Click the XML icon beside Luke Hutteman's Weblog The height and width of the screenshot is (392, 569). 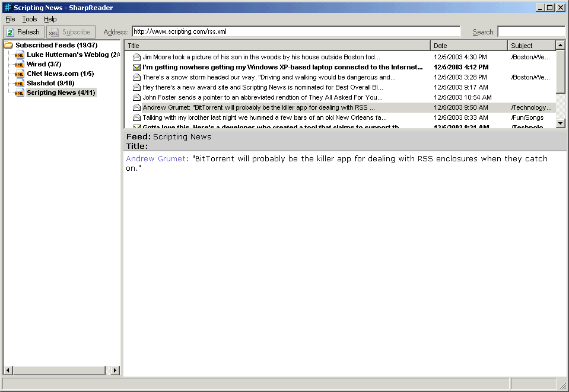tap(19, 55)
